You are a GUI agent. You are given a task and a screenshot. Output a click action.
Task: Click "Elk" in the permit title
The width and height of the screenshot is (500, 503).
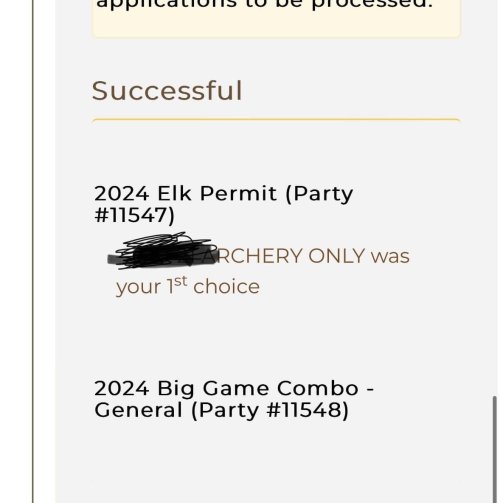(x=174, y=193)
